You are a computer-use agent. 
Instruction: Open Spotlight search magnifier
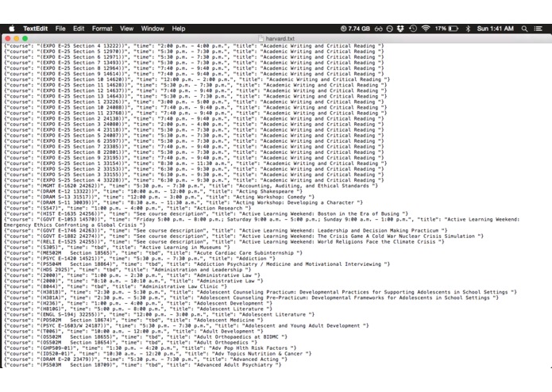pyautogui.click(x=524, y=29)
